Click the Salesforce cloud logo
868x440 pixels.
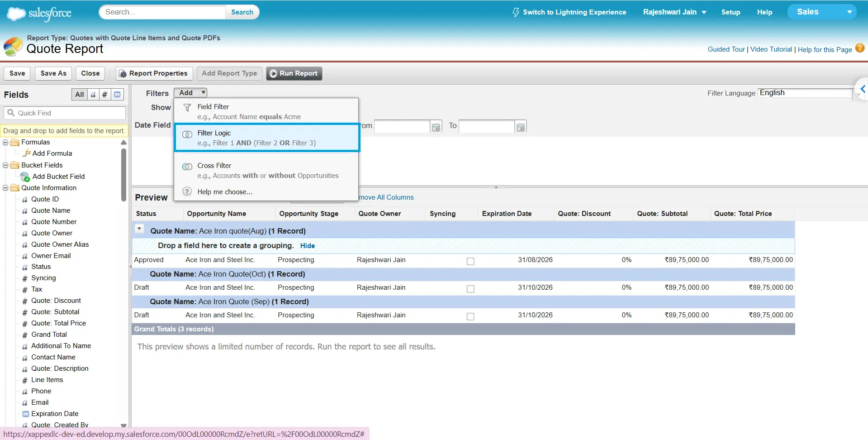click(39, 14)
